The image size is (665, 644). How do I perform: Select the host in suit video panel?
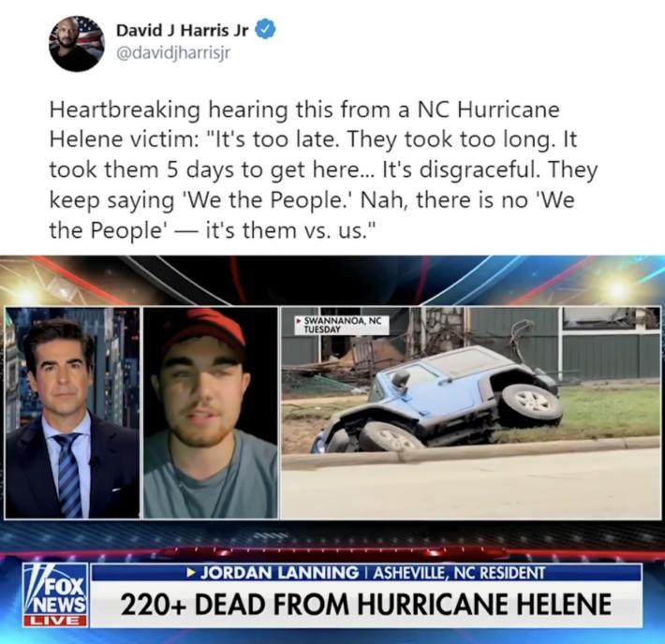click(x=72, y=413)
